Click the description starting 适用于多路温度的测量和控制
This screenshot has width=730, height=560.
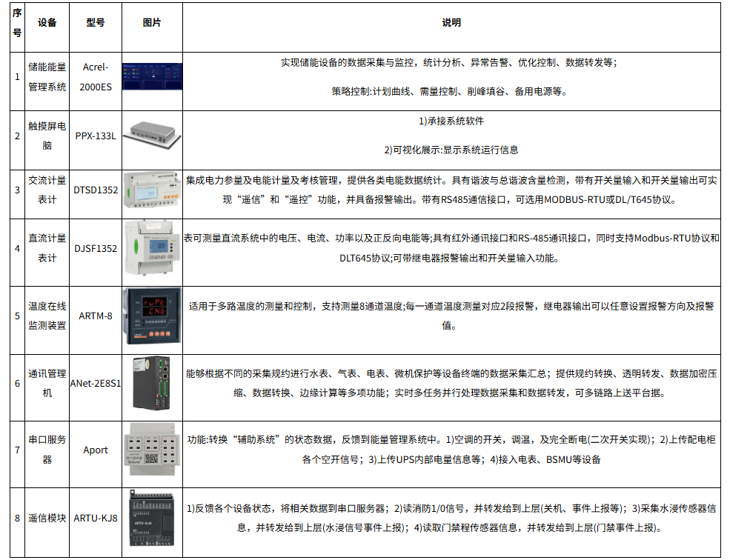coord(451,316)
